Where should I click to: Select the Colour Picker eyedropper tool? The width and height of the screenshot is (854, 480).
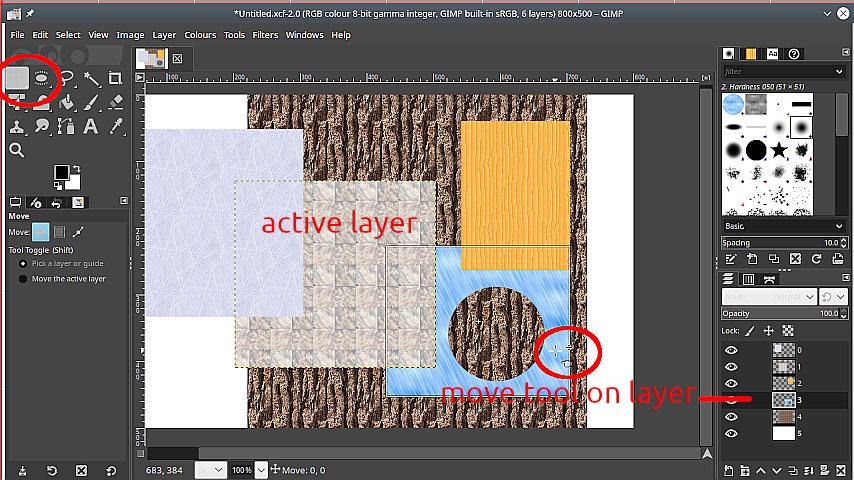tap(116, 126)
